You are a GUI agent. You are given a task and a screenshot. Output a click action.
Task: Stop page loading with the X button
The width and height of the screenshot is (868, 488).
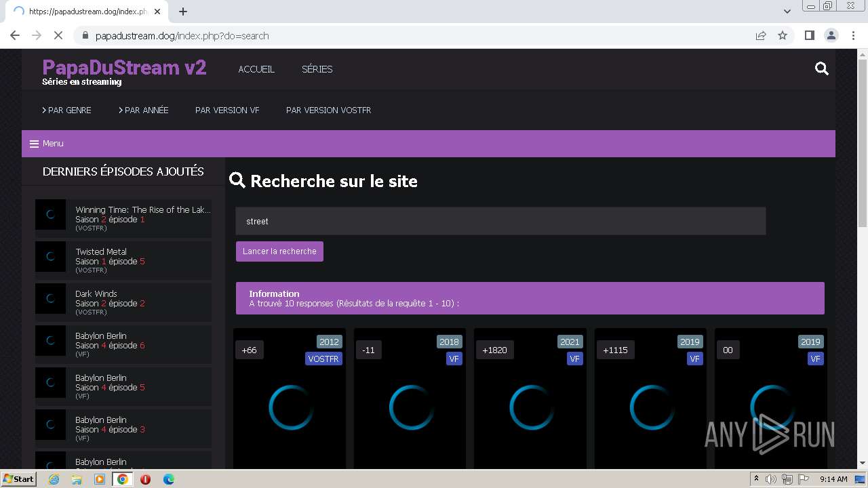click(58, 35)
